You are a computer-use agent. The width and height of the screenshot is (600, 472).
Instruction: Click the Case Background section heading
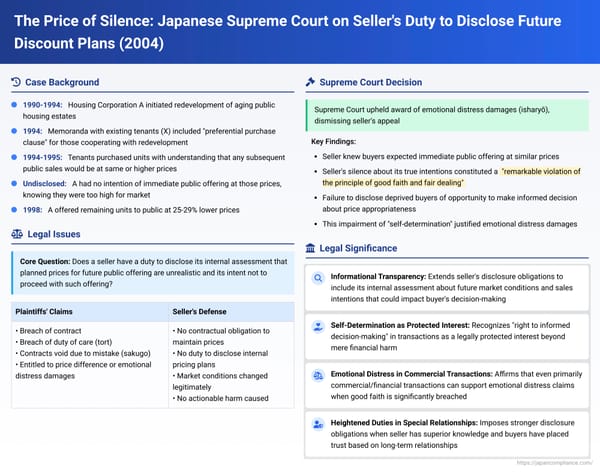pos(63,82)
